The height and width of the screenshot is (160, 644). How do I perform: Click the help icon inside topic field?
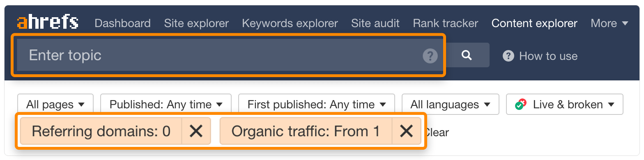click(430, 56)
